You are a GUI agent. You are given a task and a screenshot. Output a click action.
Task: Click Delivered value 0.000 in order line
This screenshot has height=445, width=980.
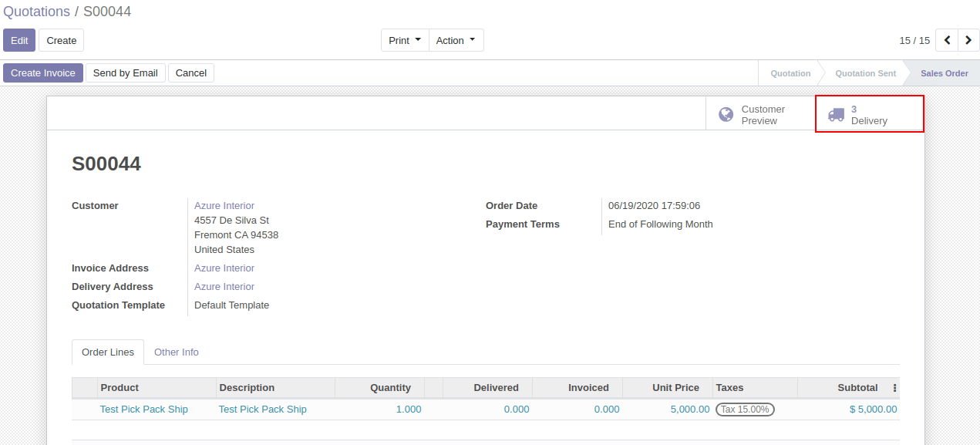517,410
